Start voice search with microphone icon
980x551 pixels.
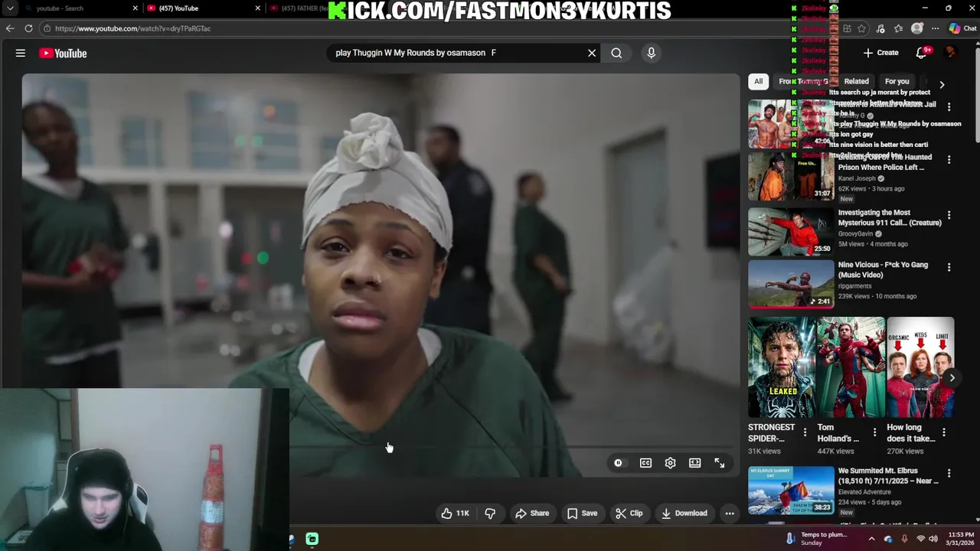tap(651, 53)
